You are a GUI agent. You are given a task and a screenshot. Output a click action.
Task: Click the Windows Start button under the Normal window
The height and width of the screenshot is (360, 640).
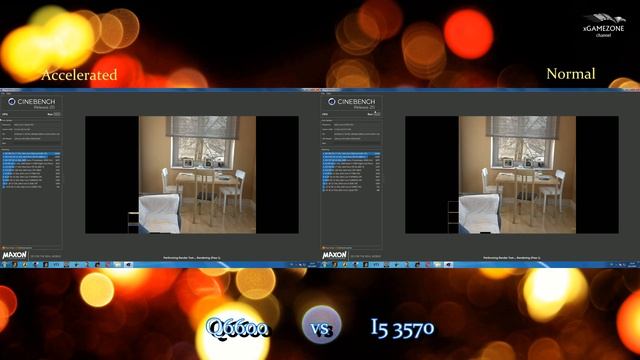pos(324,264)
